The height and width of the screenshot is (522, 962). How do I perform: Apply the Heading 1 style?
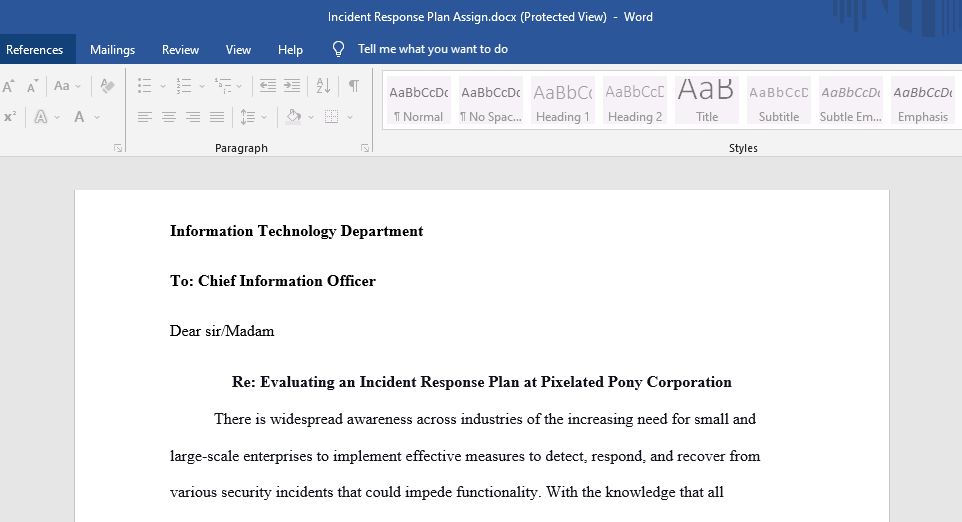(563, 101)
